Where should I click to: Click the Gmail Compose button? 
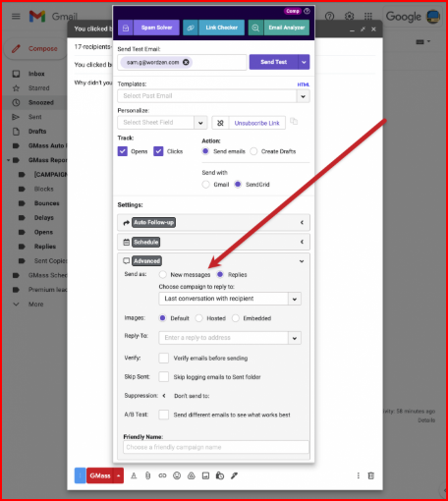34,48
